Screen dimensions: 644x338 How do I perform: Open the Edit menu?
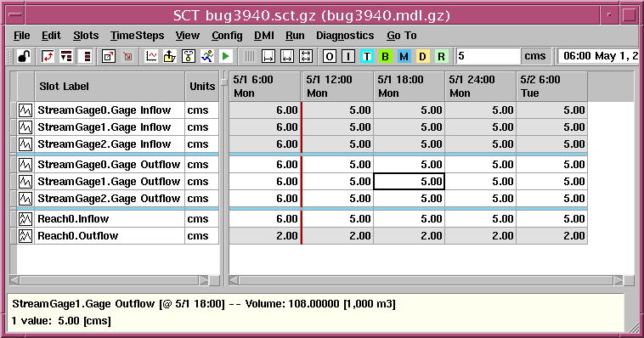51,36
